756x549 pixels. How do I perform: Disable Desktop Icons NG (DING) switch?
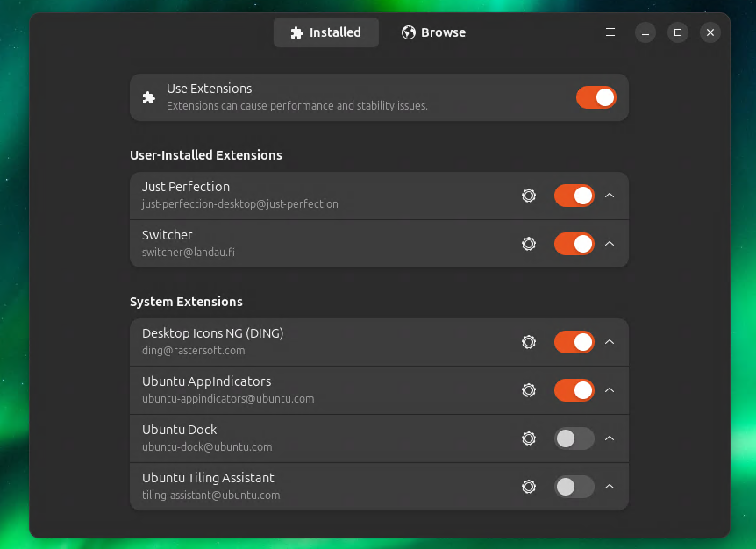574,342
